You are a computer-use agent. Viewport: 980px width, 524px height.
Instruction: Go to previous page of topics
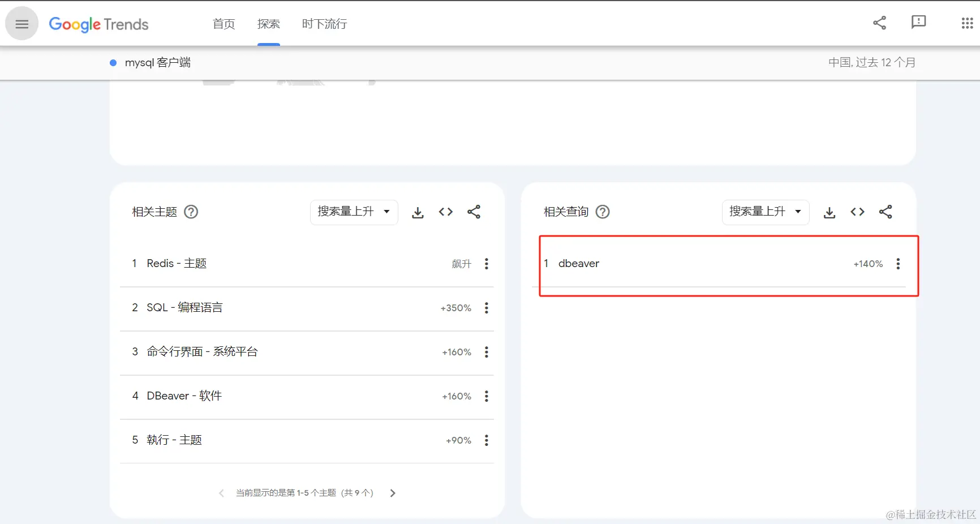[x=221, y=493]
